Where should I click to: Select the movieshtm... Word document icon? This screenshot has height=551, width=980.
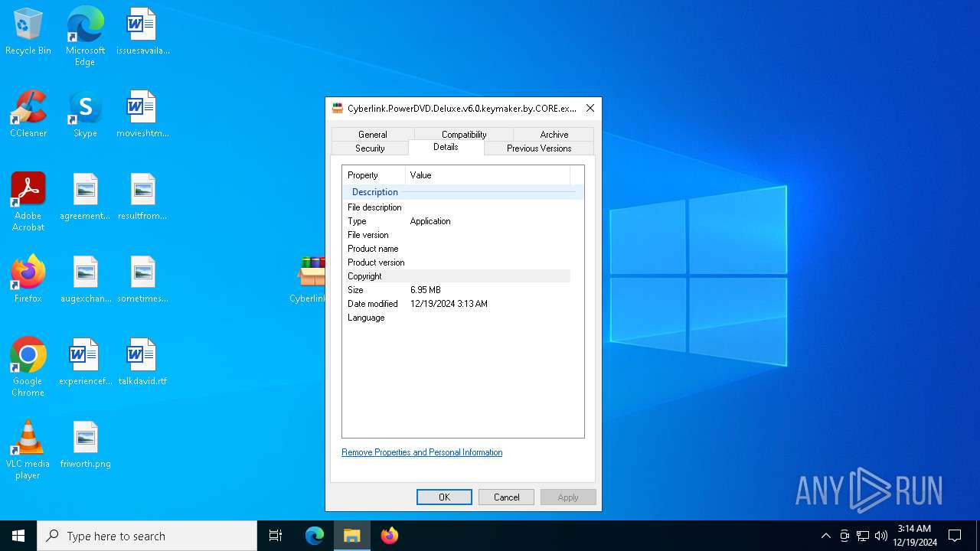142,115
